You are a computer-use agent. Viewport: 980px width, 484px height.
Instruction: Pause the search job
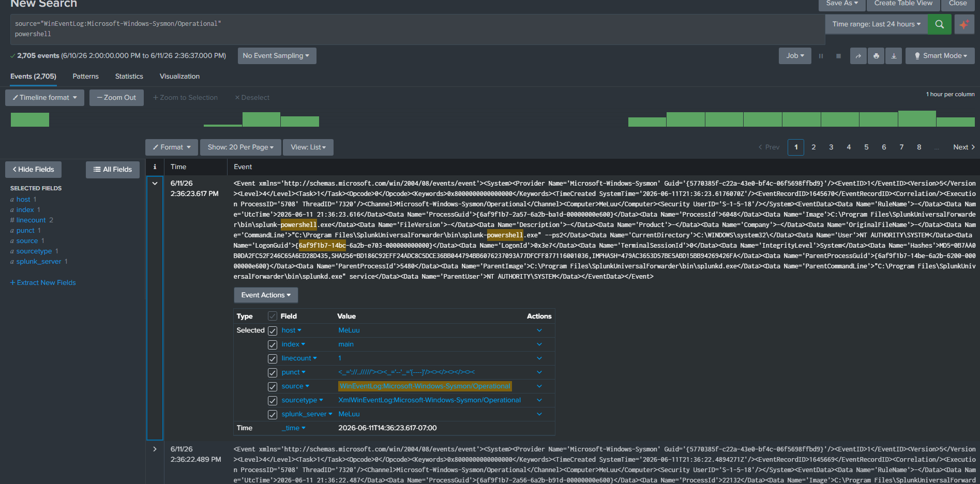pos(821,56)
